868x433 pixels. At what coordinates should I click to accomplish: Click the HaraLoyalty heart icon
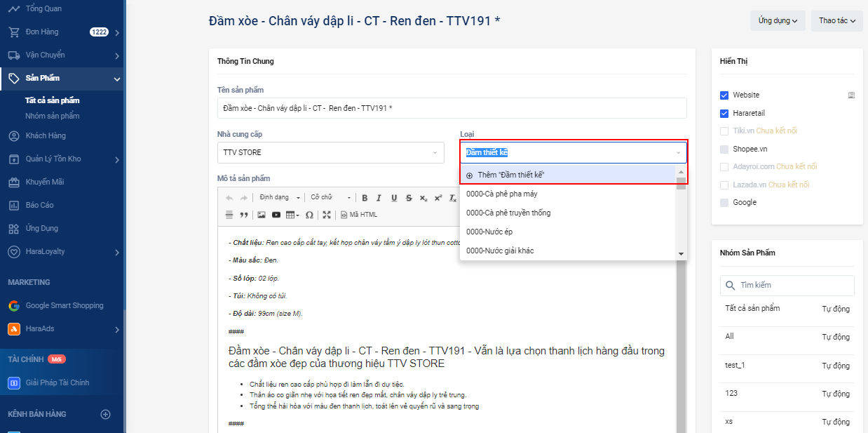(13, 251)
